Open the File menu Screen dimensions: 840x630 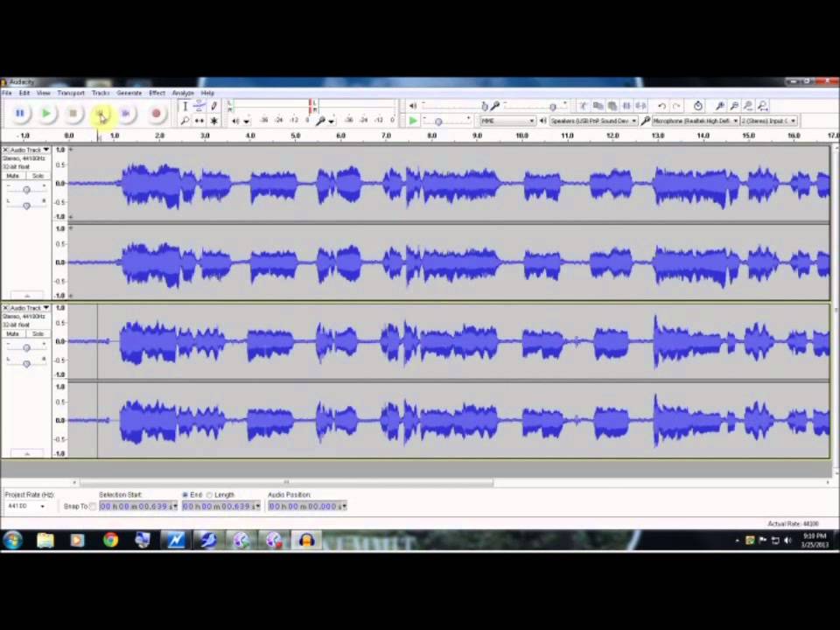coord(7,94)
